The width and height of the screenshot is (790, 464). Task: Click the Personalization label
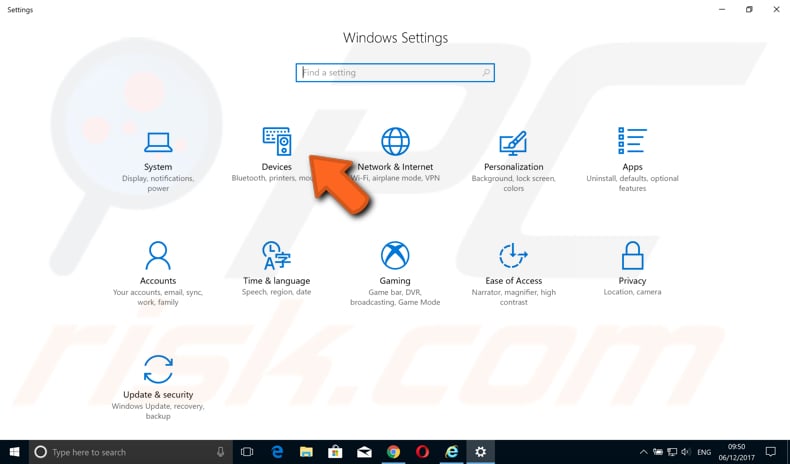click(513, 167)
